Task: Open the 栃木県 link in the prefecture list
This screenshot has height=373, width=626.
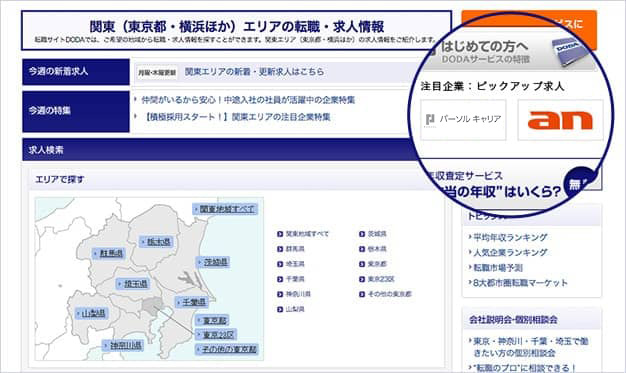Action: click(377, 249)
